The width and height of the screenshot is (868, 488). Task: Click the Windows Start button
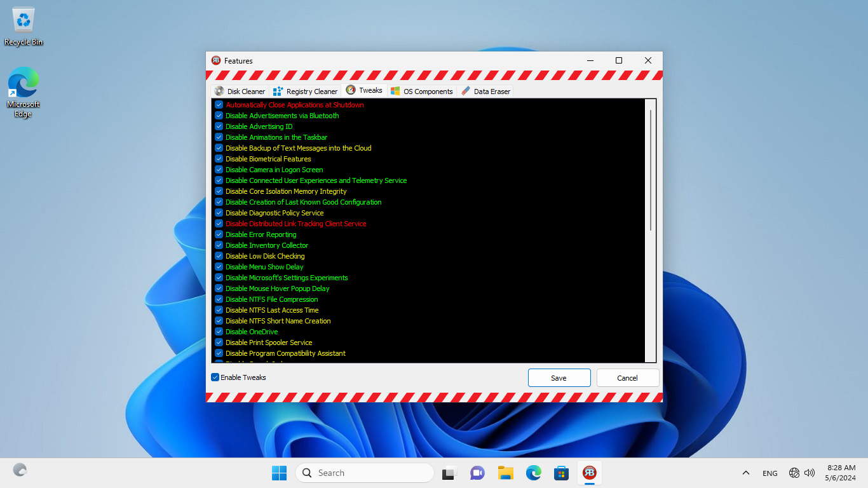(x=279, y=473)
